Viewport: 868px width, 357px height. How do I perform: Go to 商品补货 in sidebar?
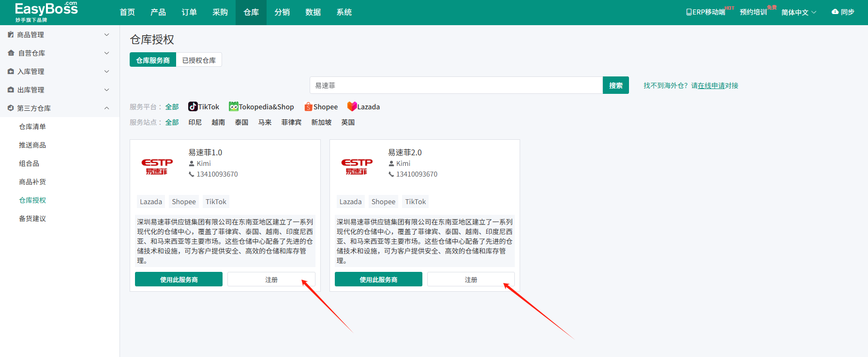[x=32, y=182]
